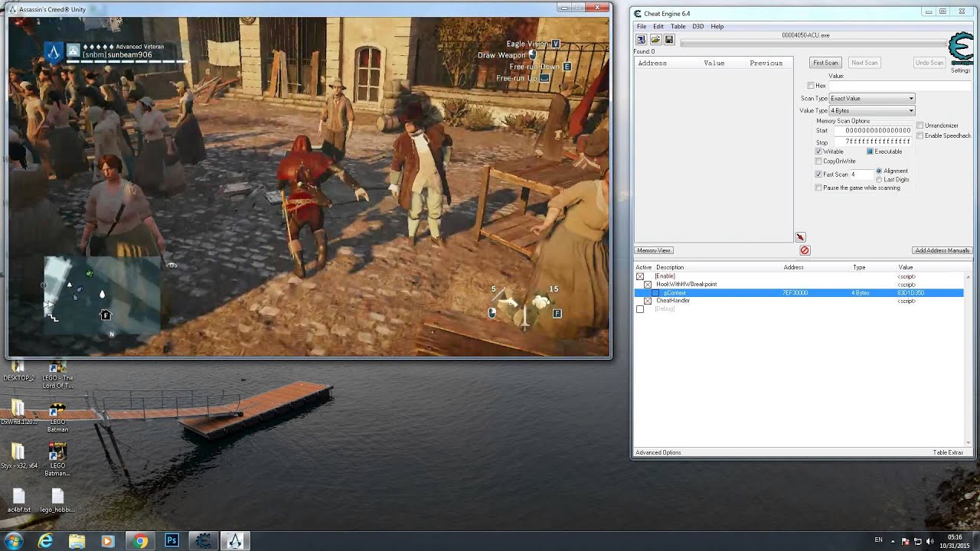Screen dimensions: 980x551
Task: Toggle the [Enable] script active box
Action: (x=640, y=276)
